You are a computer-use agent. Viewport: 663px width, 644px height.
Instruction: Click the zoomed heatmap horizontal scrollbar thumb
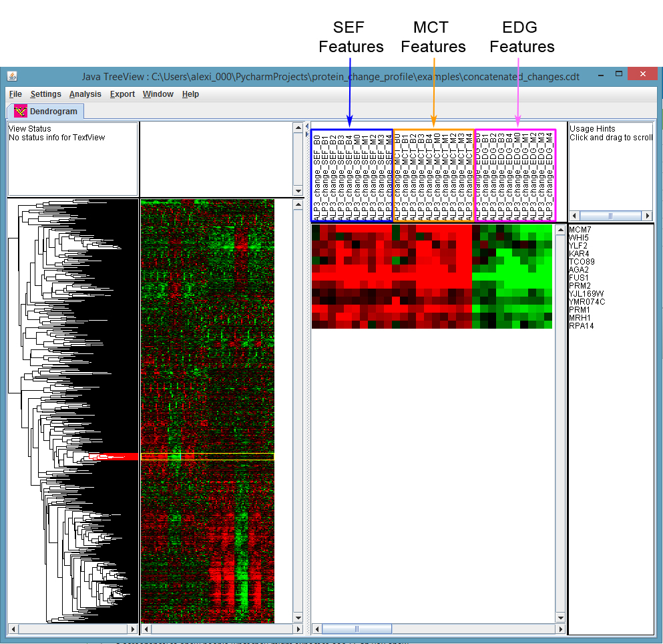(x=357, y=629)
